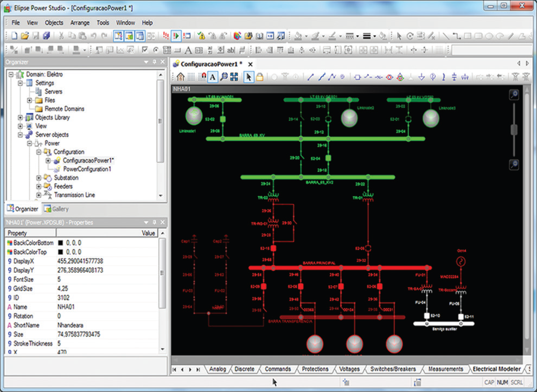The height and width of the screenshot is (392, 537).
Task: Close the ConfiguracaoPower1 document tab
Action: [251, 64]
